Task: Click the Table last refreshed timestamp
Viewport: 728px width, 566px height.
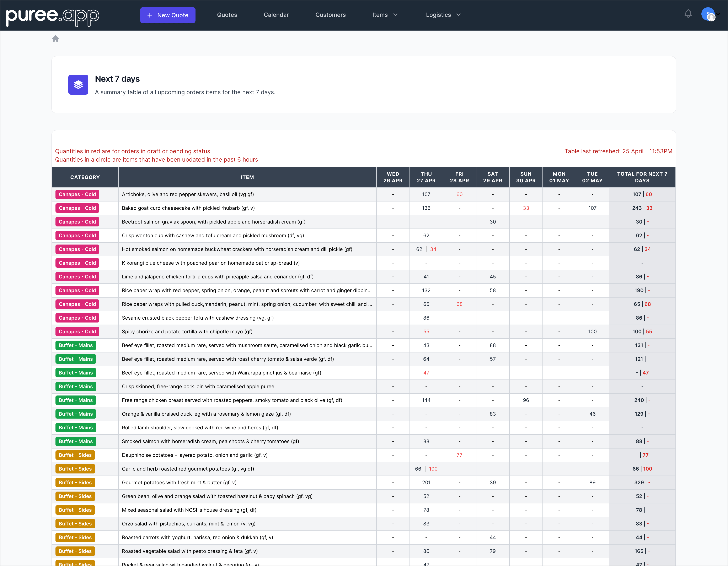Action: pyautogui.click(x=618, y=151)
